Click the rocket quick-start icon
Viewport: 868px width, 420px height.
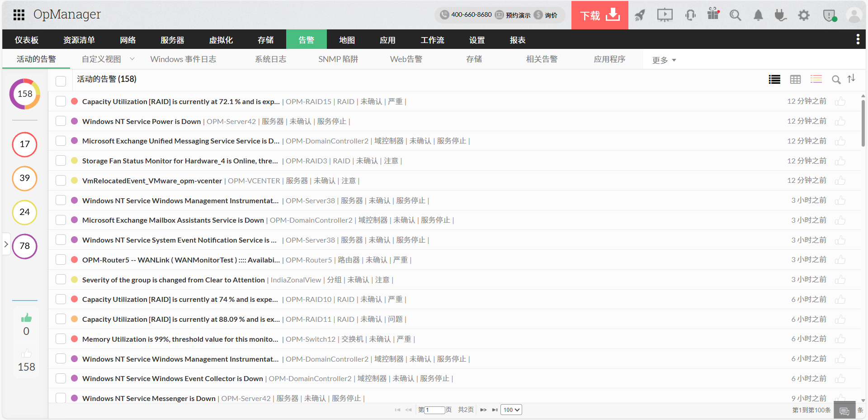639,15
